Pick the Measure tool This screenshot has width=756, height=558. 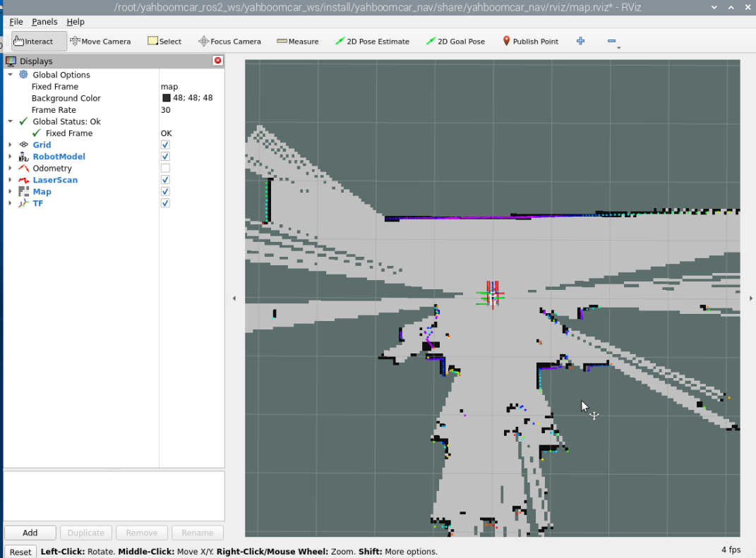pos(297,42)
